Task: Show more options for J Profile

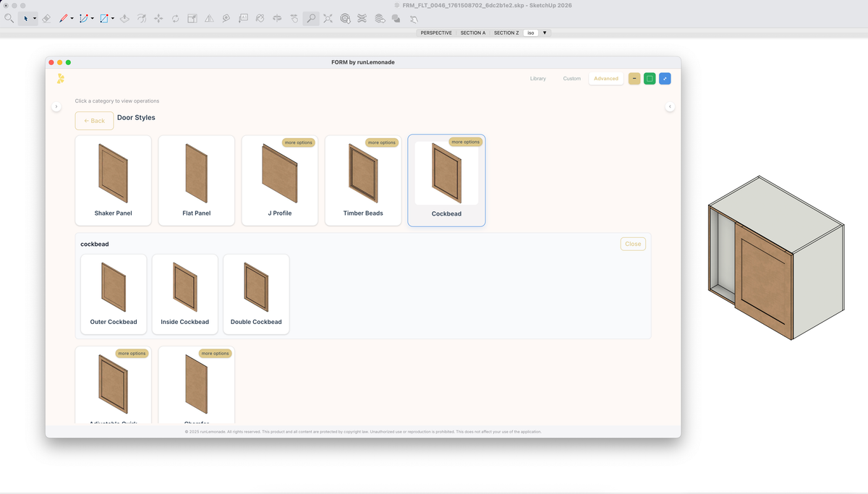Action: (x=298, y=142)
